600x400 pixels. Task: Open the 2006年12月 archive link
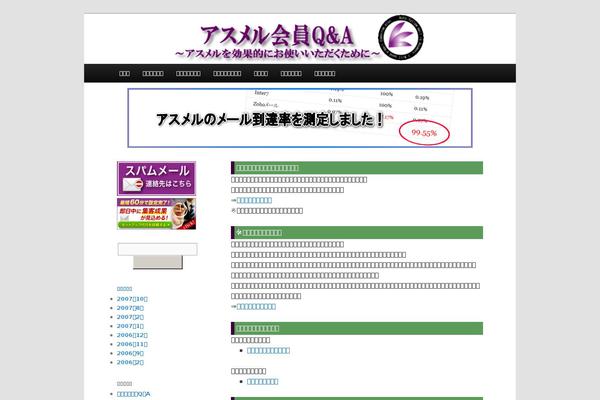point(132,335)
